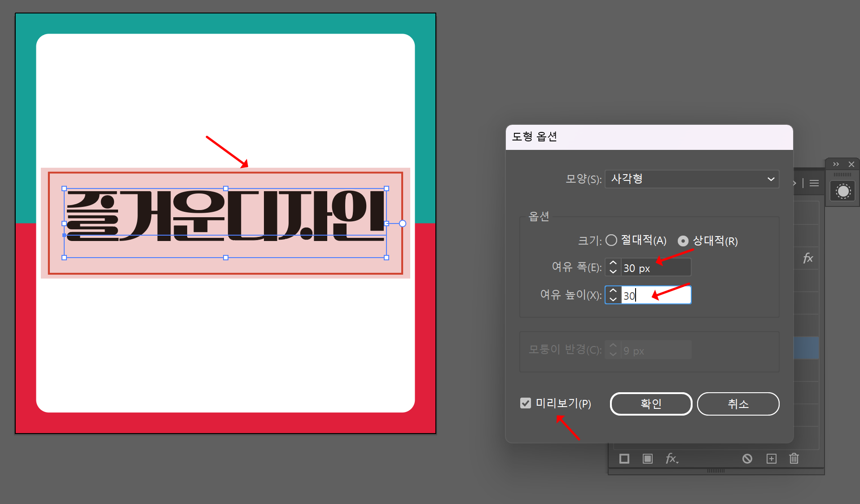Click the dotted grip handle below the panel

[x=715, y=470]
